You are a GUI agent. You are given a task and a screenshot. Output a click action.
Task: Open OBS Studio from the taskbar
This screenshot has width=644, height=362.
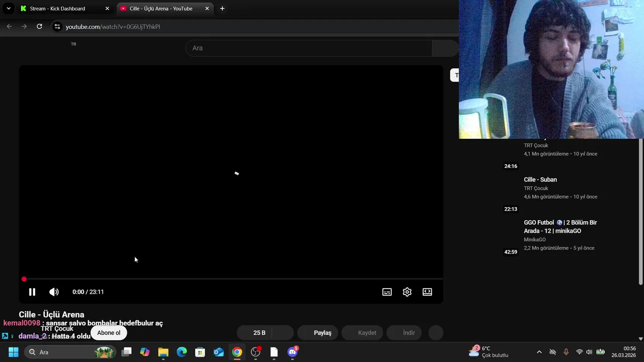pyautogui.click(x=256, y=352)
